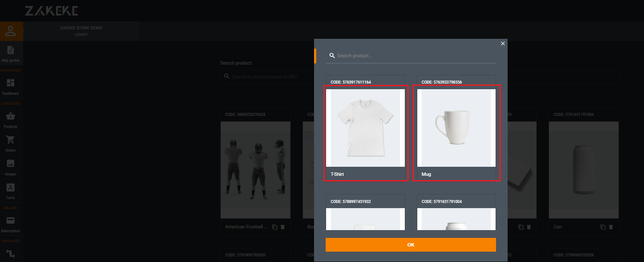
Task: Click the Zakeke logo
Action: tap(52, 11)
